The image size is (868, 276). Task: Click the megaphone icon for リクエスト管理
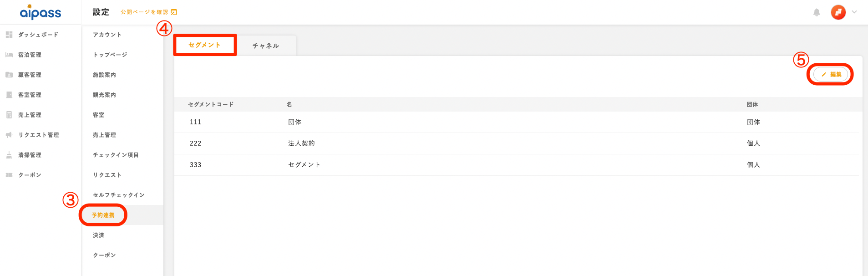pyautogui.click(x=9, y=135)
